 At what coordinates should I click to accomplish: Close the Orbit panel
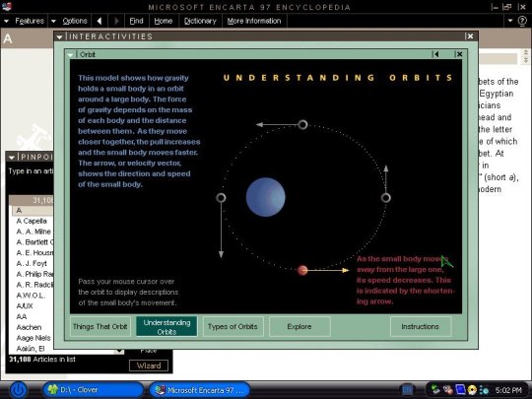point(459,54)
